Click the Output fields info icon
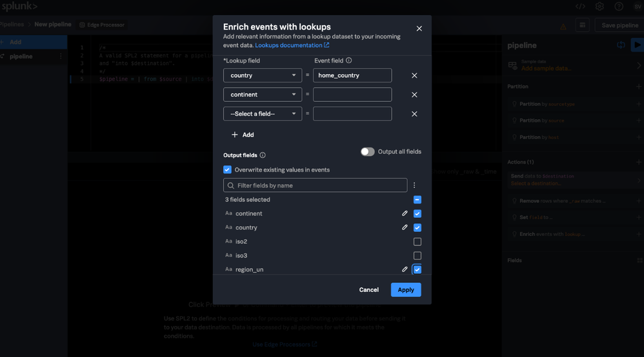Image resolution: width=644 pixels, height=357 pixels. click(x=263, y=155)
